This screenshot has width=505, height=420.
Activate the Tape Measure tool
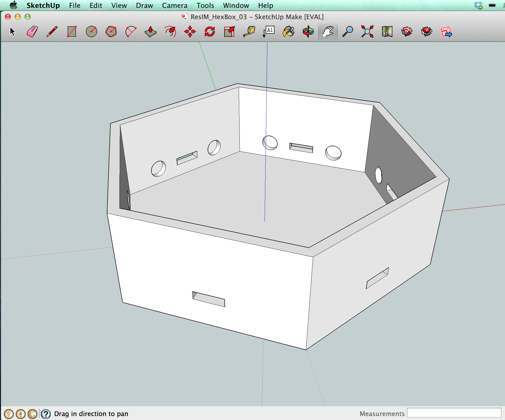click(x=249, y=32)
